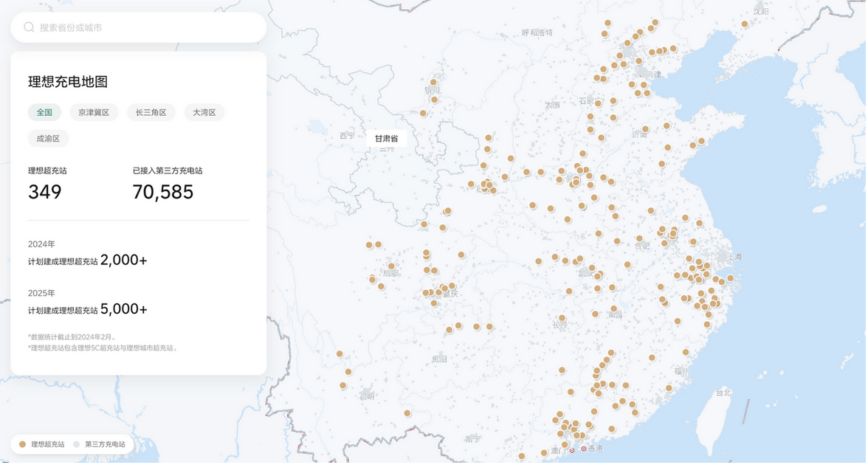This screenshot has height=465, width=868.
Task: Switch to the 京津冀区 region filter
Action: point(94,112)
